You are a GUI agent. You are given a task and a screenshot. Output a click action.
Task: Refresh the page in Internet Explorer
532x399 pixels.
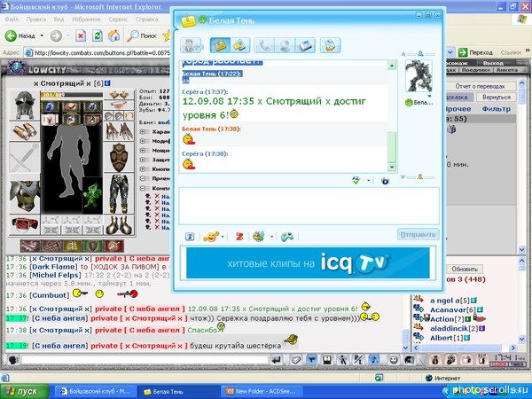pos(98,35)
